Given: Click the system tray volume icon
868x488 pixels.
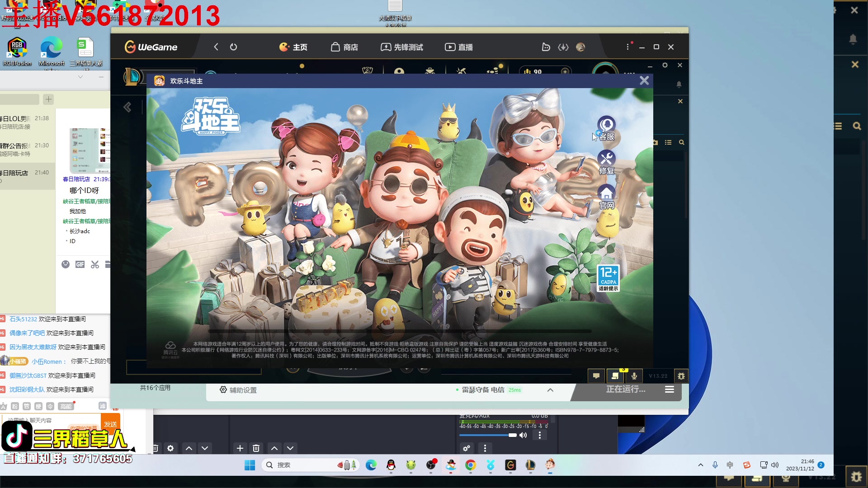Looking at the screenshot, I should click(775, 465).
